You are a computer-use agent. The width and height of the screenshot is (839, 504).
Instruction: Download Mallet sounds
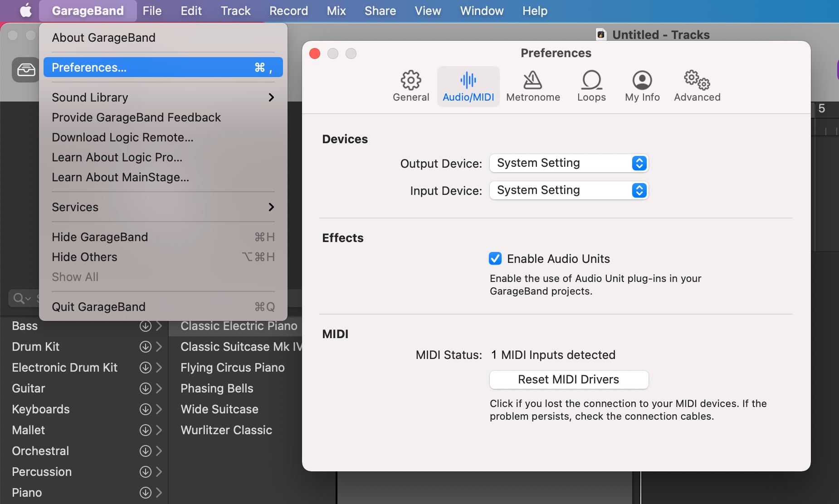tap(145, 430)
